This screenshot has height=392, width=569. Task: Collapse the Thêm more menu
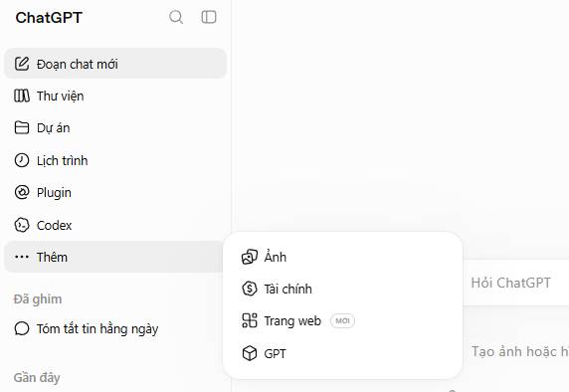tap(115, 257)
